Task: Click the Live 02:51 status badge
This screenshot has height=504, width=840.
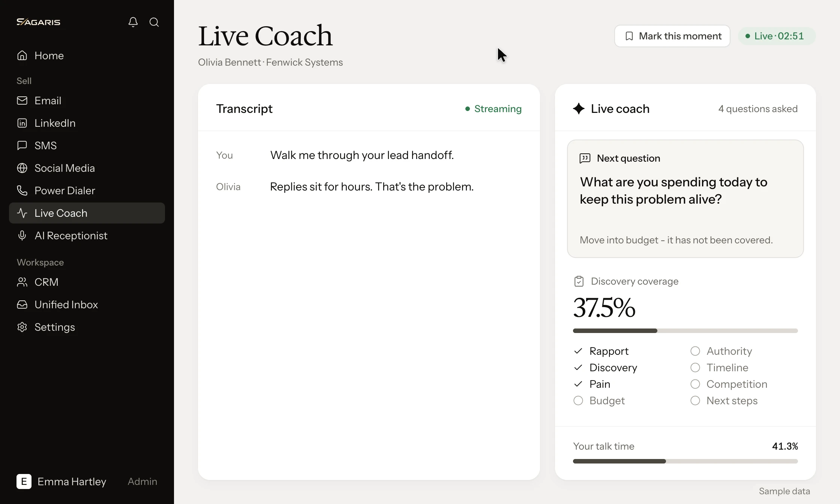Action: pyautogui.click(x=777, y=36)
